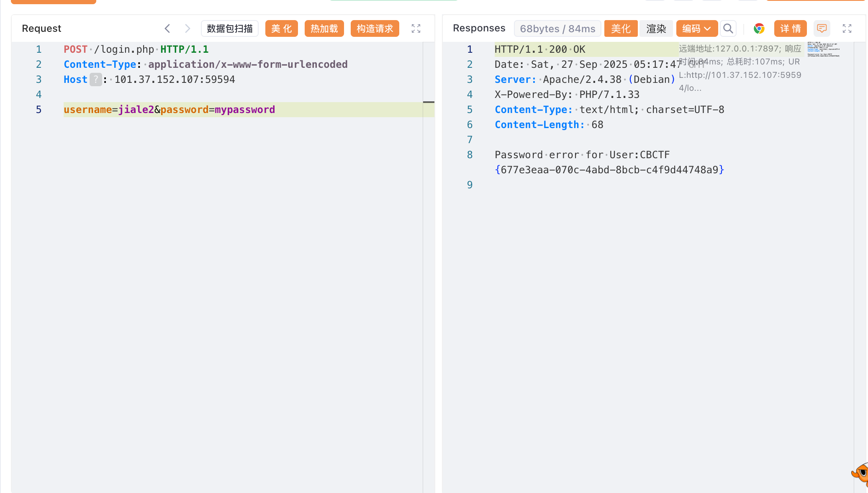Toggle 热加载 hot reload
The height and width of the screenshot is (493, 868).
pyautogui.click(x=324, y=28)
